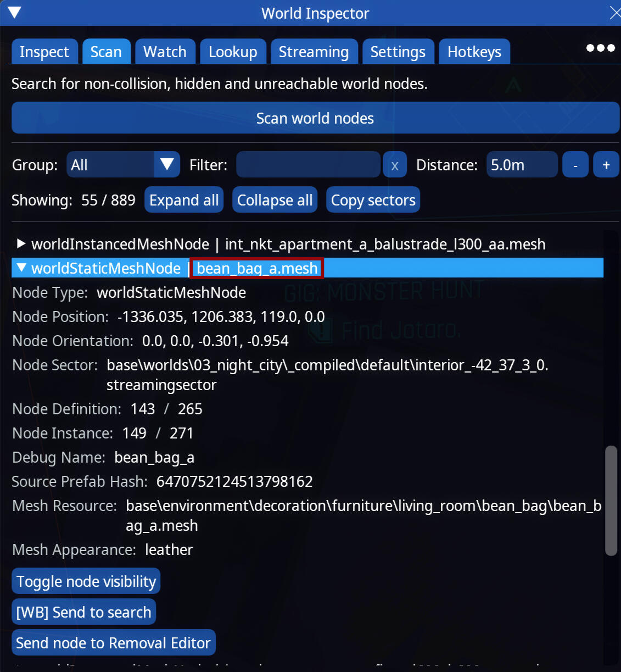Go to the Streaming tab
The image size is (621, 672).
(314, 52)
